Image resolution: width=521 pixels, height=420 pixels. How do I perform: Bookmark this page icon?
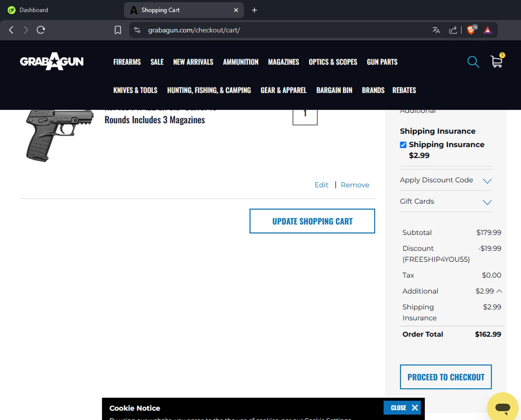(x=118, y=30)
